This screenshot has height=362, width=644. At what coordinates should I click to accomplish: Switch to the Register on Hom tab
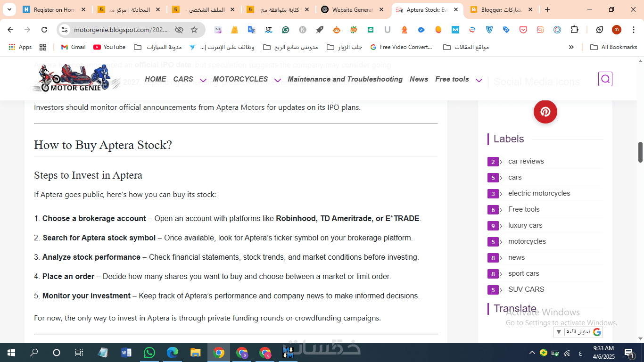coord(55,9)
